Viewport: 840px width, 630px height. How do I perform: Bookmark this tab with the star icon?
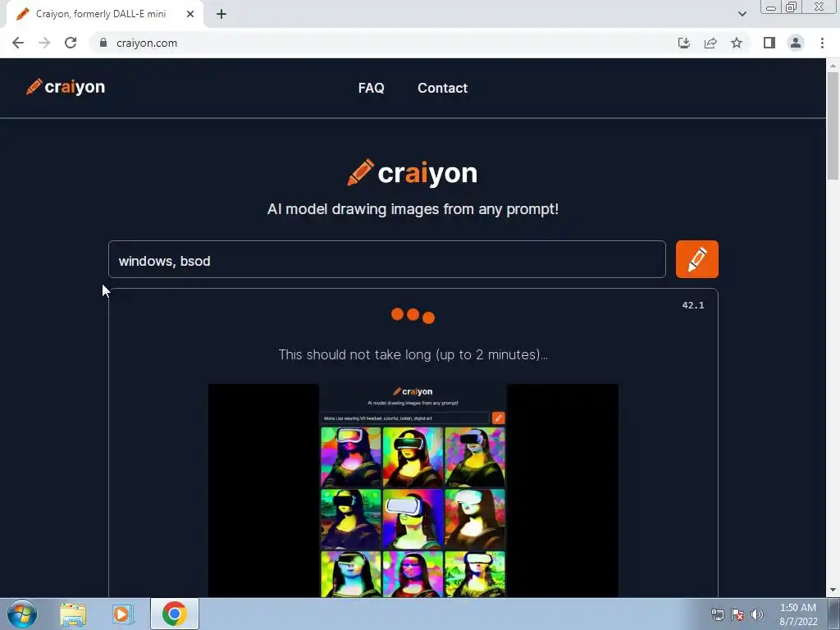tap(737, 43)
